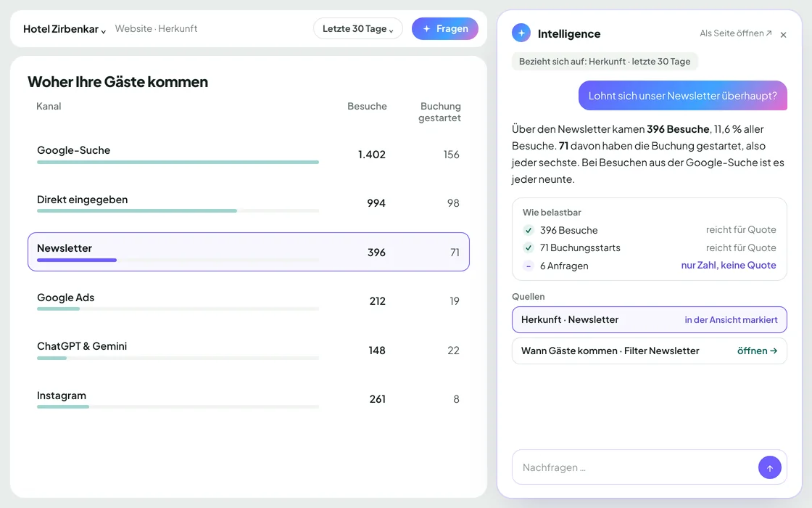
Task: Open the Herkunft · Newsletter source card
Action: tap(650, 320)
